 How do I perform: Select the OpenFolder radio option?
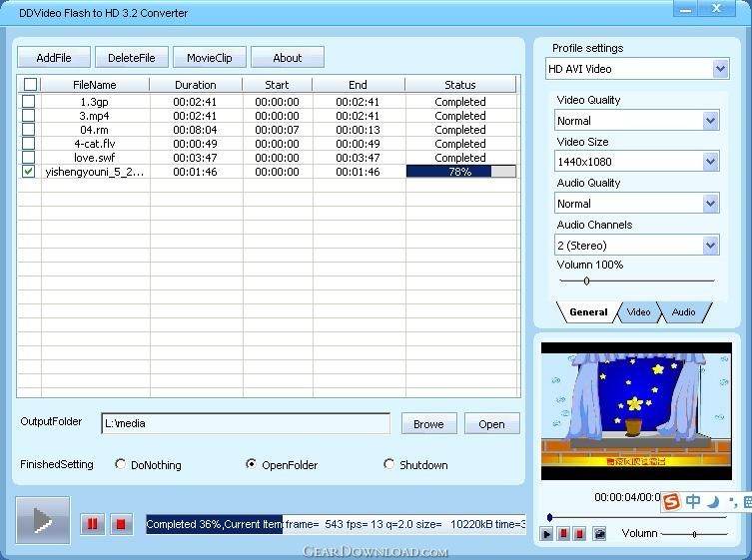tap(251, 464)
